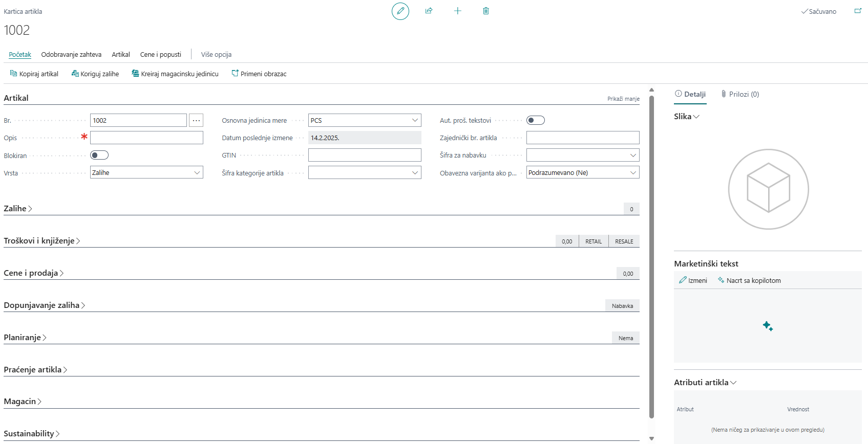
Task: Click Nacrt sa kopilotom
Action: [x=749, y=280]
